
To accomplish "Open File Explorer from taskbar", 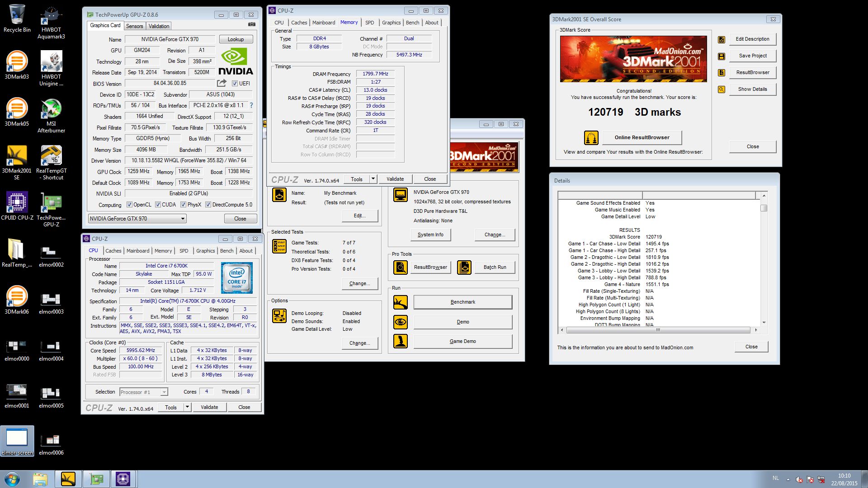I will click(40, 479).
